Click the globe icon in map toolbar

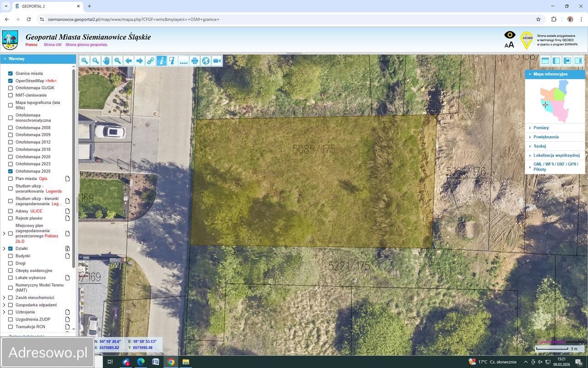pos(206,61)
